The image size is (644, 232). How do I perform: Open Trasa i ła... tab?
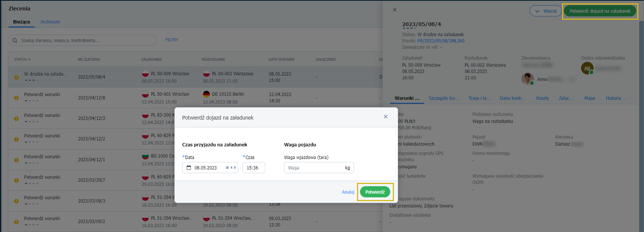[479, 98]
